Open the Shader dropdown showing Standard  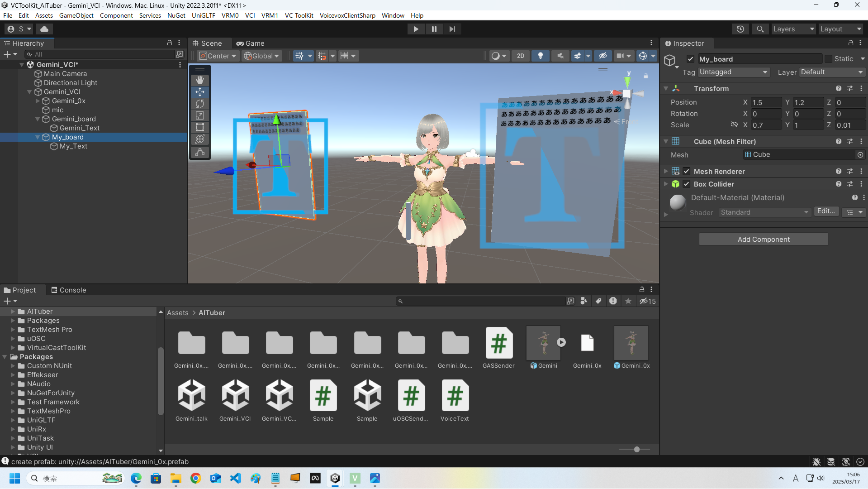(764, 212)
